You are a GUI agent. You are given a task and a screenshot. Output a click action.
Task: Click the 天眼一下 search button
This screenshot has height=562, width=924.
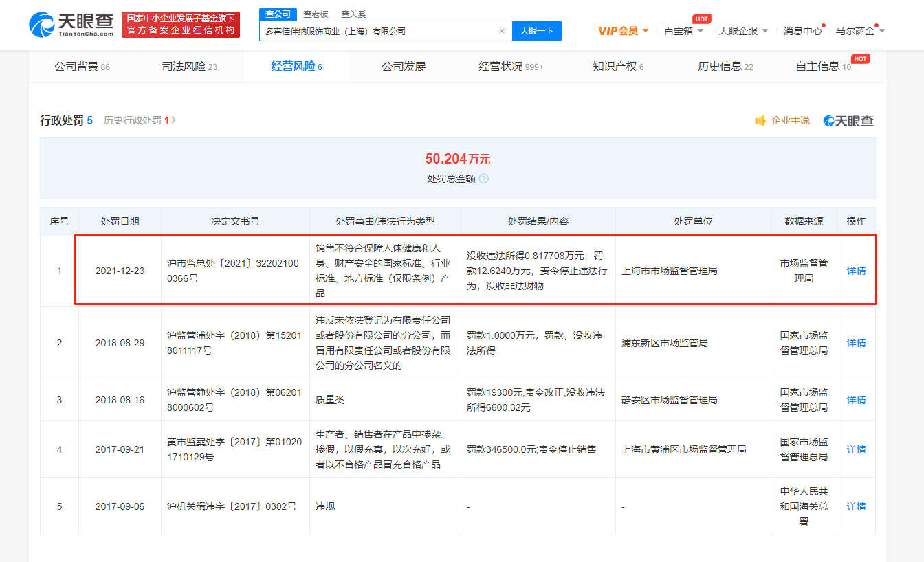(536, 31)
